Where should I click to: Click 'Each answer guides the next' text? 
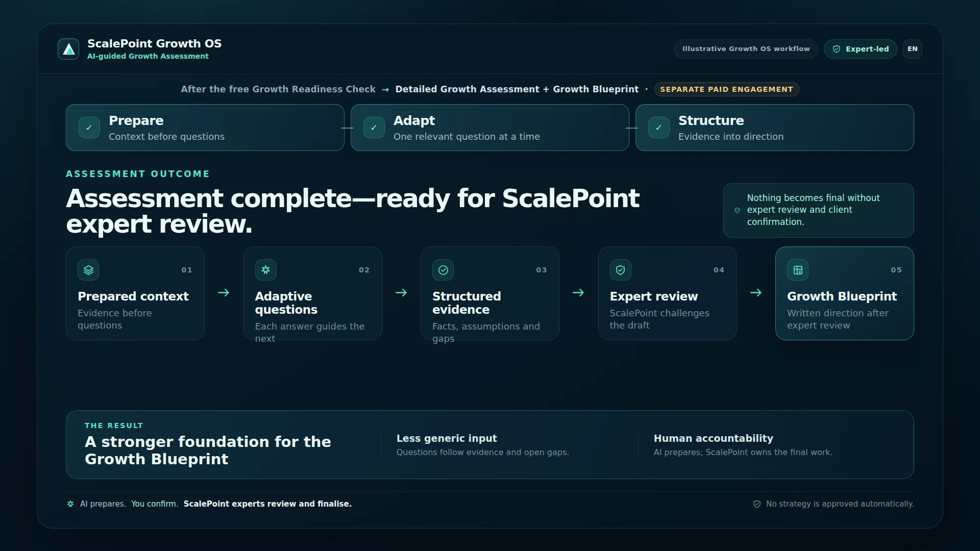310,332
